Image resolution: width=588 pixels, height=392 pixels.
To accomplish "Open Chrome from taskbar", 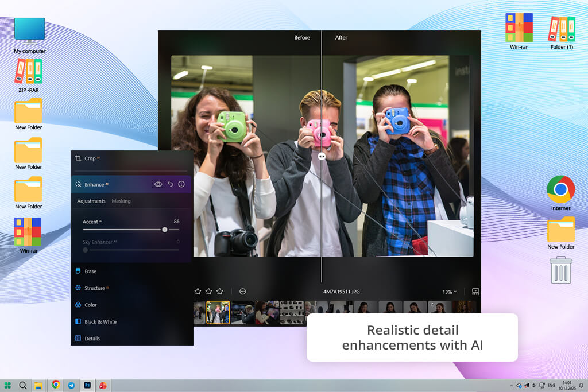I will [56, 385].
